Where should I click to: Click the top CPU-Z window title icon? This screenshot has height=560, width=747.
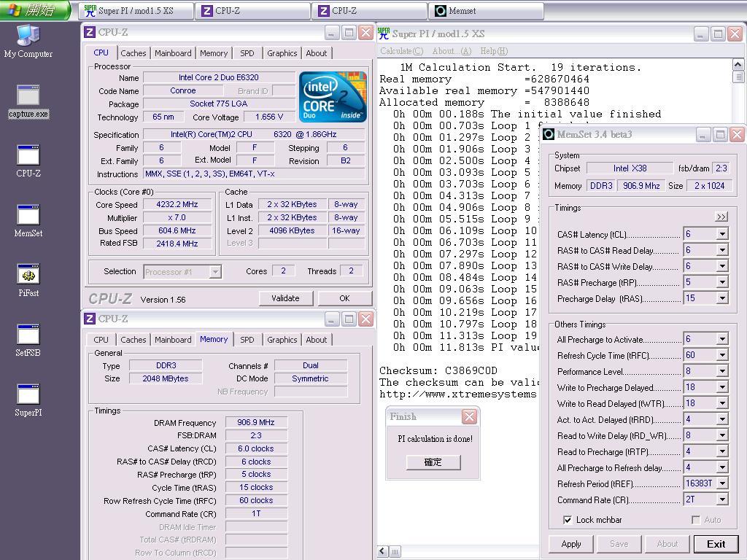(x=90, y=32)
